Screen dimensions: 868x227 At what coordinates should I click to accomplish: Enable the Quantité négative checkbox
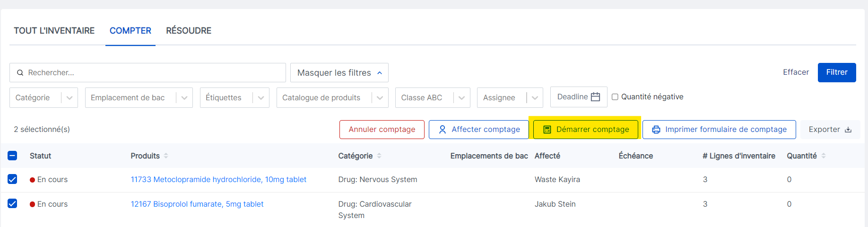point(615,97)
